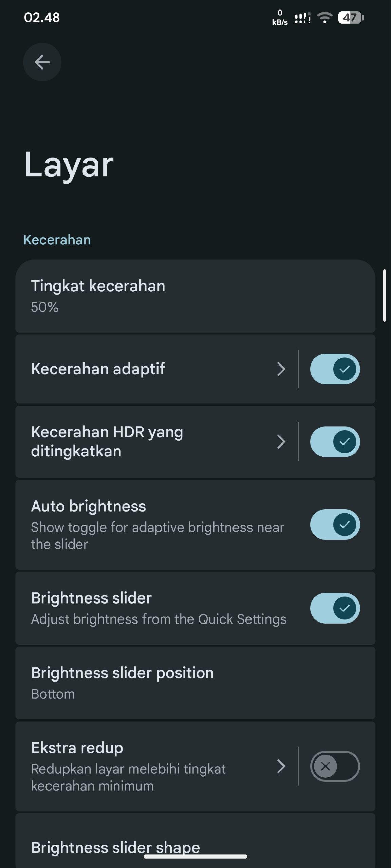This screenshot has height=868, width=391.
Task: Tap the bottom navigation gesture bar
Action: pyautogui.click(x=195, y=856)
